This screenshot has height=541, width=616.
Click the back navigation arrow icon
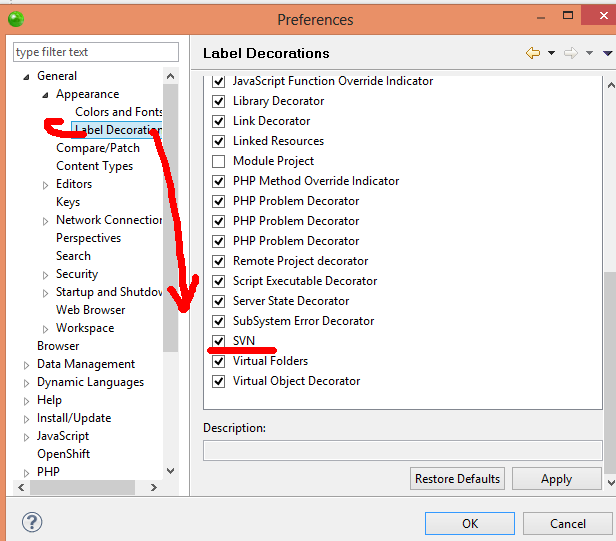[532, 53]
